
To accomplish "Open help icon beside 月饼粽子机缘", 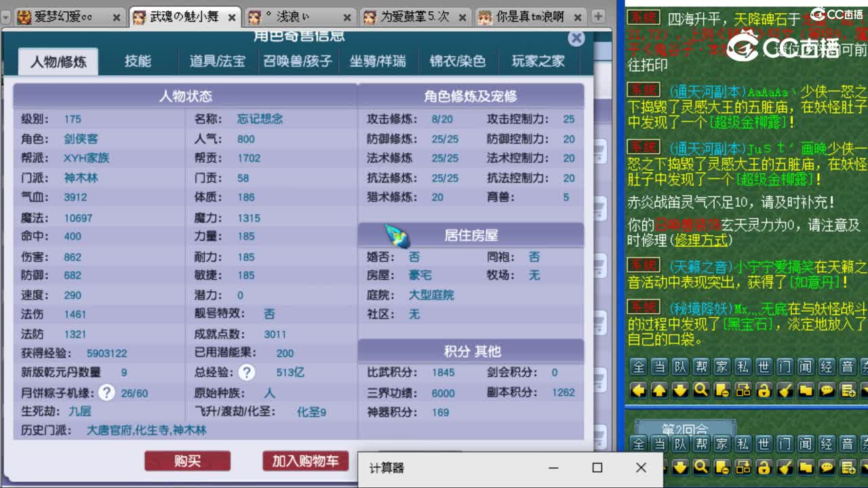I will pos(106,392).
